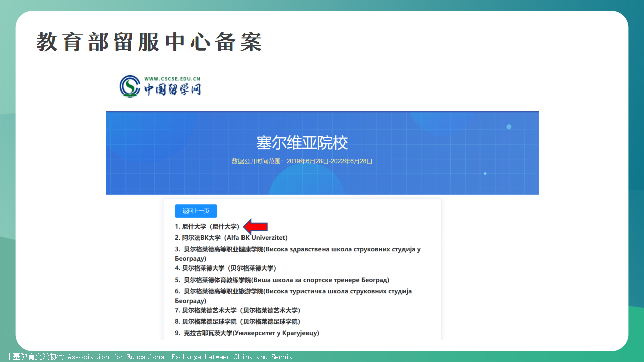This screenshot has width=644, height=362.
Task: Open list item 1. 尼什大学
Action: (x=208, y=227)
